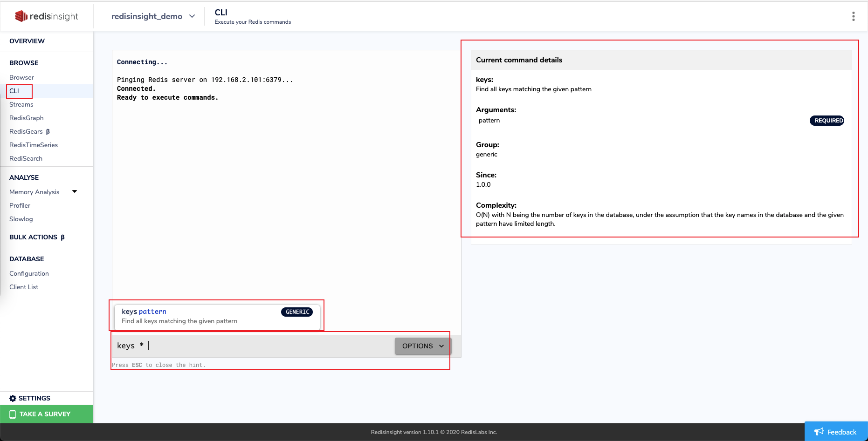Image resolution: width=868 pixels, height=441 pixels.
Task: Click the 'Pinging Redis server' output line
Action: coord(205,80)
